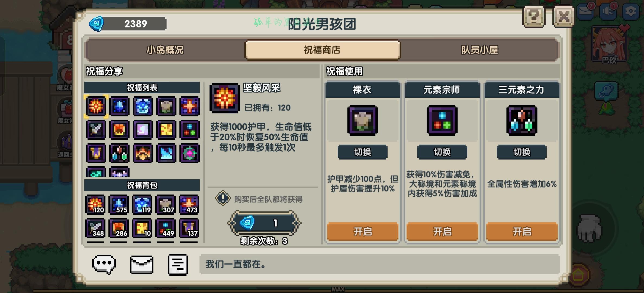The image size is (644, 293).
Task: Open the chat speech bubble icon
Action: pyautogui.click(x=104, y=265)
